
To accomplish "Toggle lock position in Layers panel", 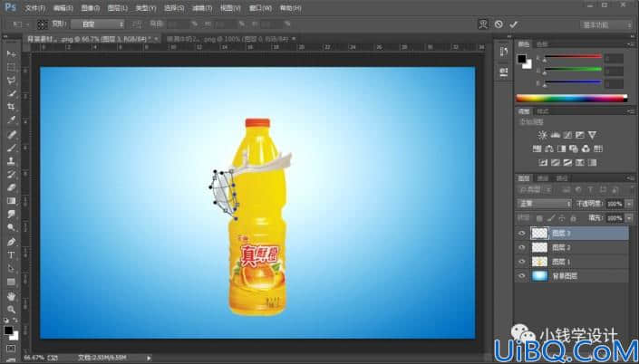I will [x=562, y=218].
